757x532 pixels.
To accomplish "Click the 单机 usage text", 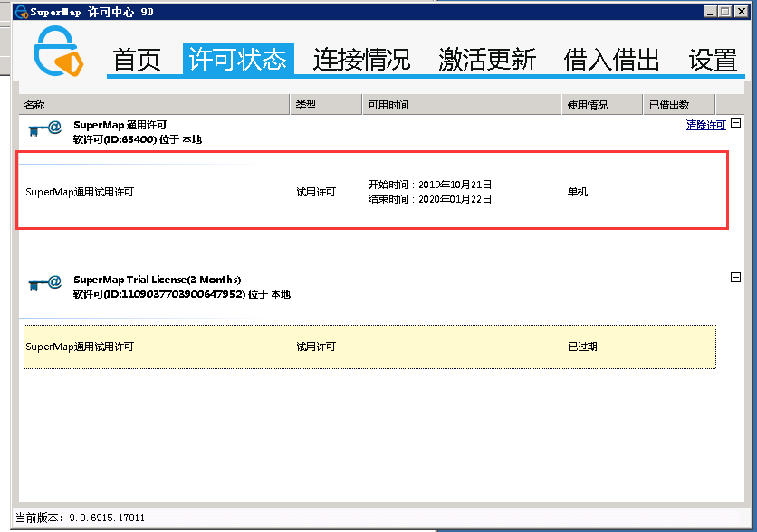I will [x=578, y=192].
